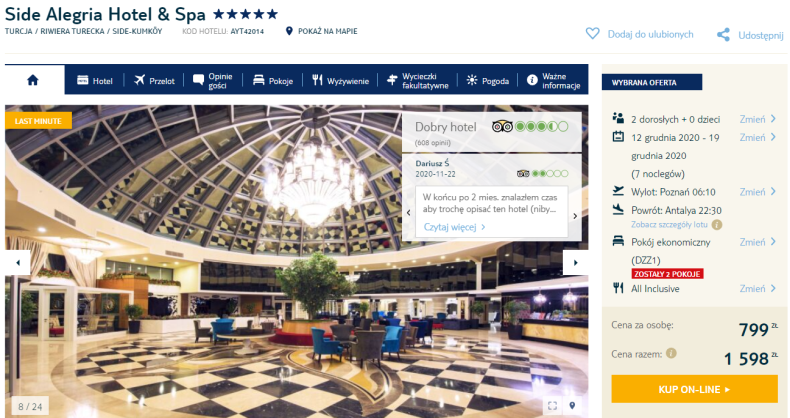This screenshot has height=418, width=790.
Task: Open Zobacz szczegóły lotu link
Action: pyautogui.click(x=669, y=225)
